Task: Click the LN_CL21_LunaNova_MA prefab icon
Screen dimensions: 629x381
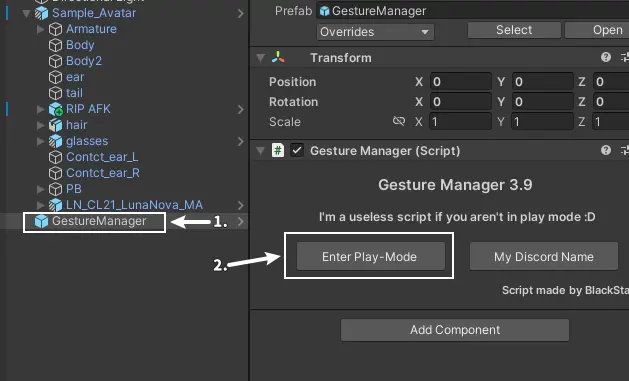Action: point(55,205)
